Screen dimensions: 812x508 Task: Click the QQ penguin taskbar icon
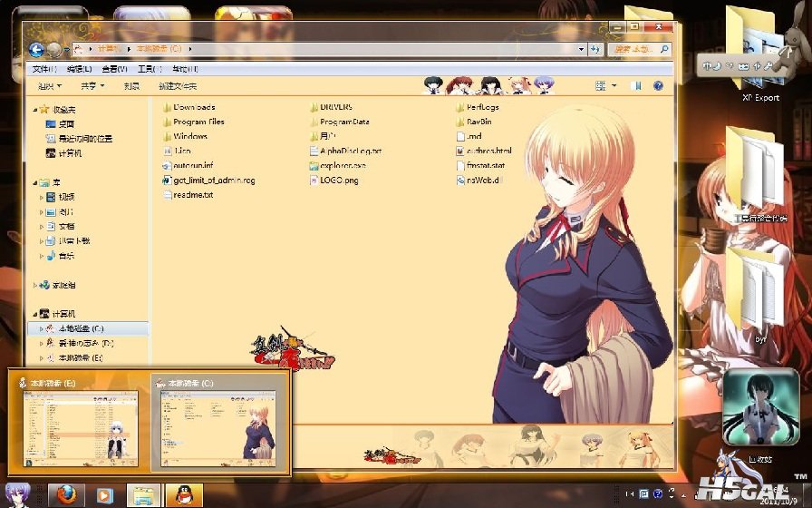[184, 495]
